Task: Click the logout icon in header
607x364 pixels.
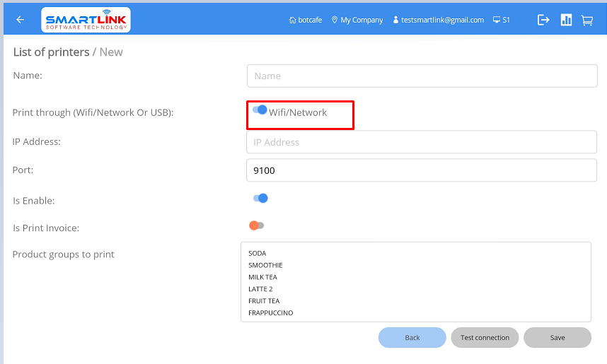Action: pyautogui.click(x=543, y=20)
